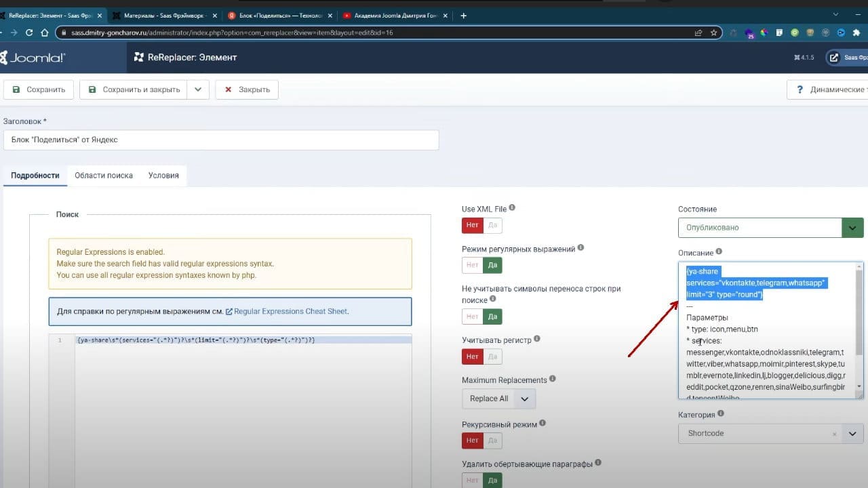This screenshot has width=868, height=488.
Task: Click into the Заголовок title field
Action: click(221, 140)
